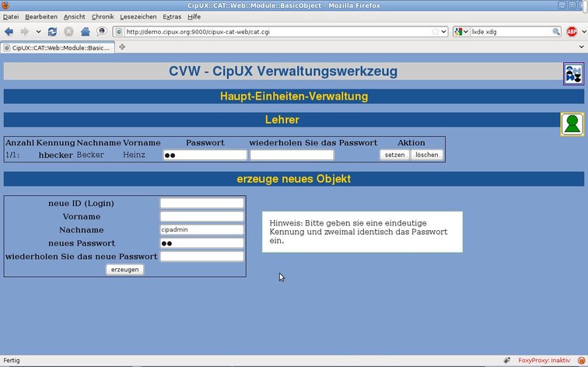Select the CipUX::CAT::Web::Module::Basic tab
Viewport: 588px width, 367px height.
tap(58, 47)
